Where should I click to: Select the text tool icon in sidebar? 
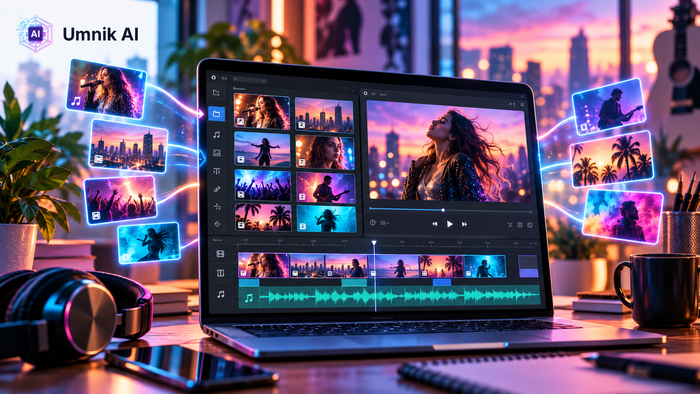[217, 171]
